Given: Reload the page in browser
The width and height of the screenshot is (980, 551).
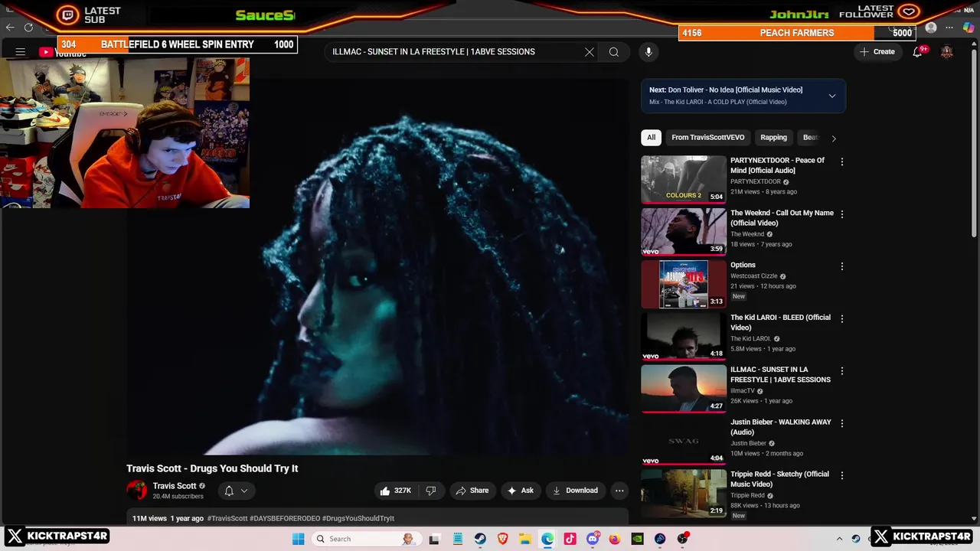Looking at the screenshot, I should (28, 28).
